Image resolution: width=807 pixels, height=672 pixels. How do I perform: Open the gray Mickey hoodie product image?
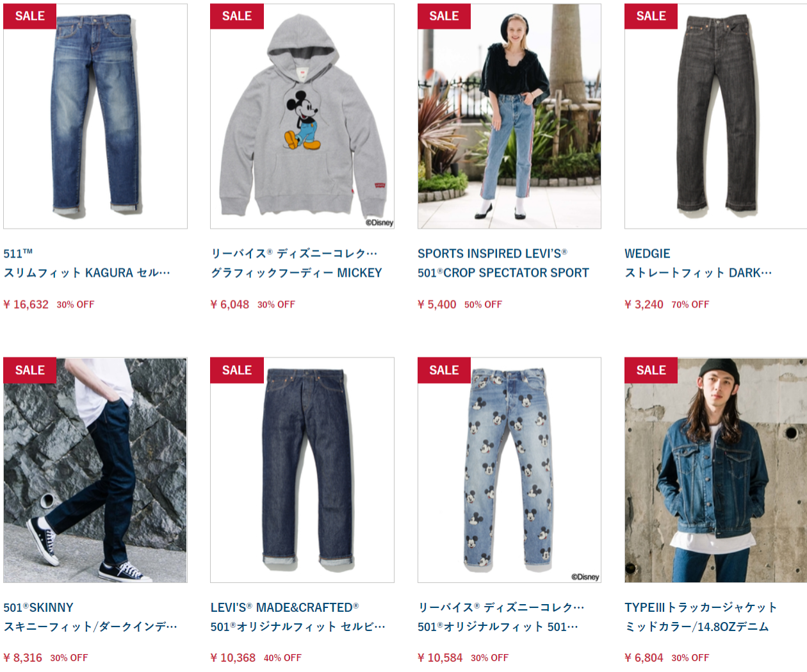302,116
